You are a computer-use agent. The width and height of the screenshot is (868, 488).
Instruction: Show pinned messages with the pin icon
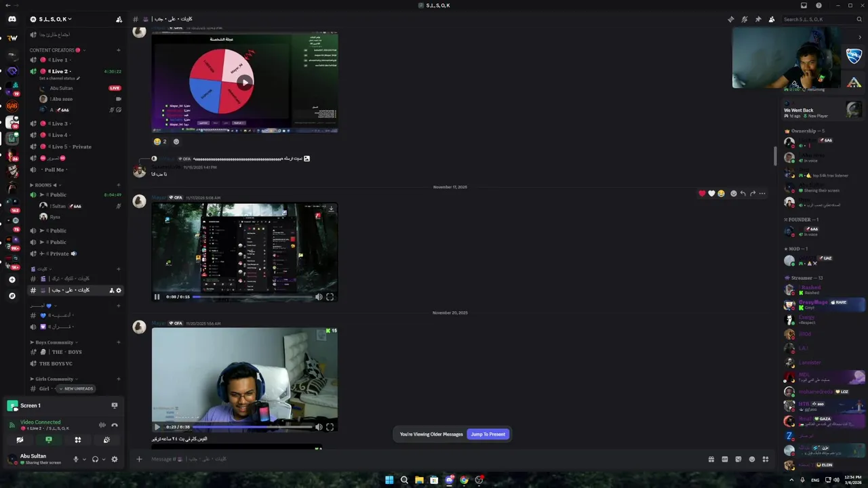[757, 19]
